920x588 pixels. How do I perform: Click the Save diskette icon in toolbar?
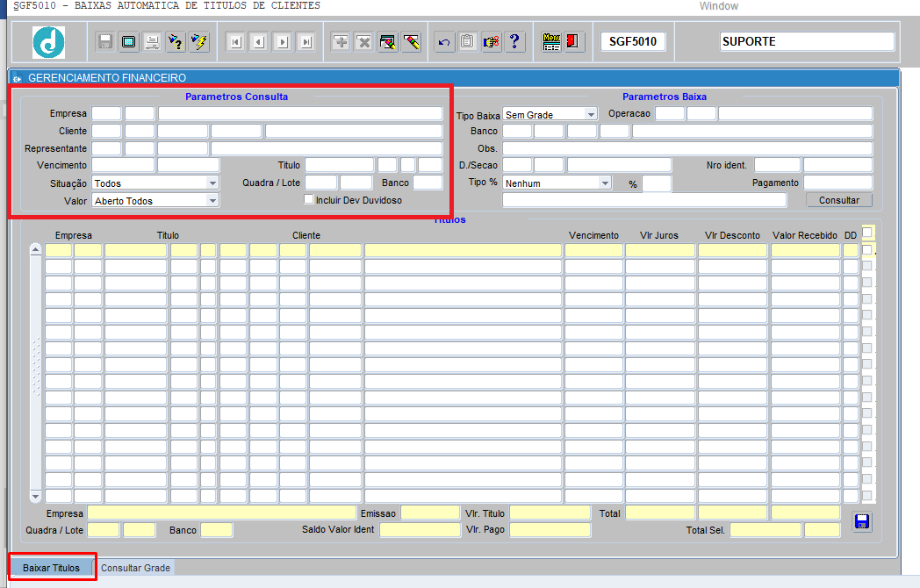(105, 41)
